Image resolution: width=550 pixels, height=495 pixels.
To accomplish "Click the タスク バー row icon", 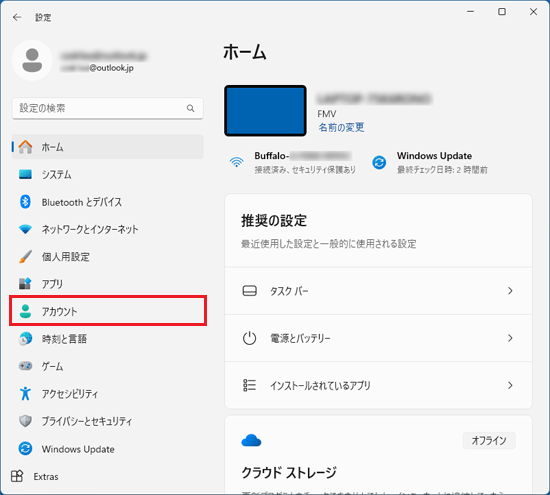I will [249, 291].
